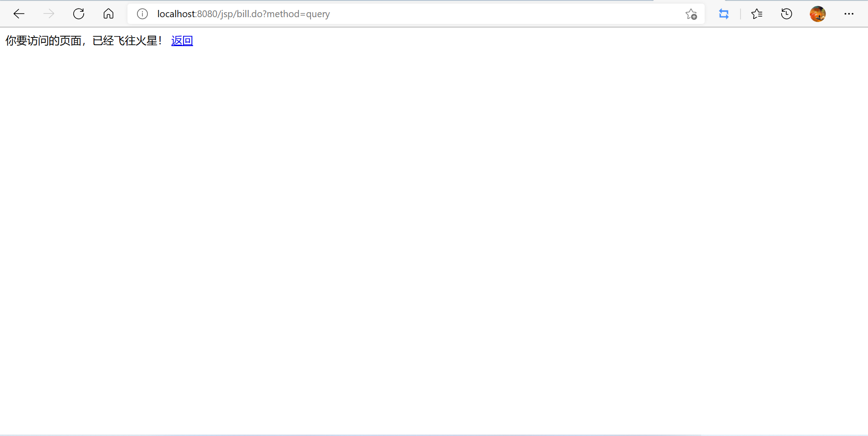
Task: Open the browser home page
Action: 108,14
